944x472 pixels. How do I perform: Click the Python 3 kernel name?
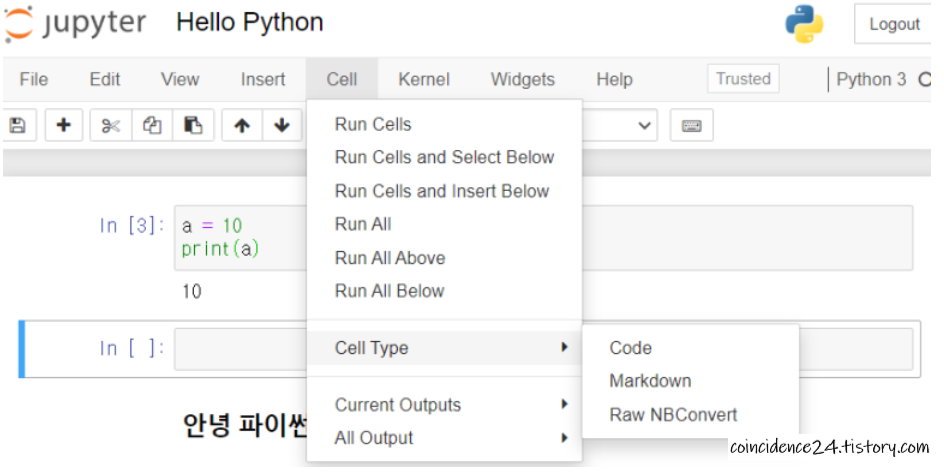(x=871, y=79)
